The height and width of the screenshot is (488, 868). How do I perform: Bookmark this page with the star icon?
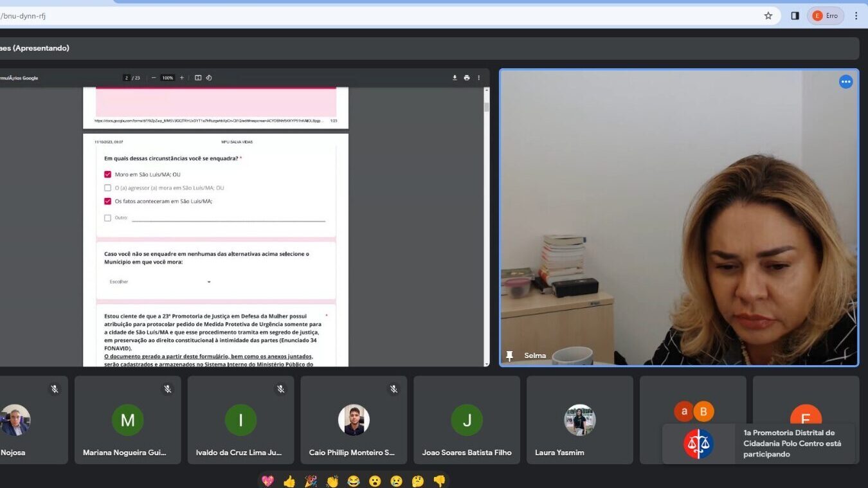(x=768, y=16)
